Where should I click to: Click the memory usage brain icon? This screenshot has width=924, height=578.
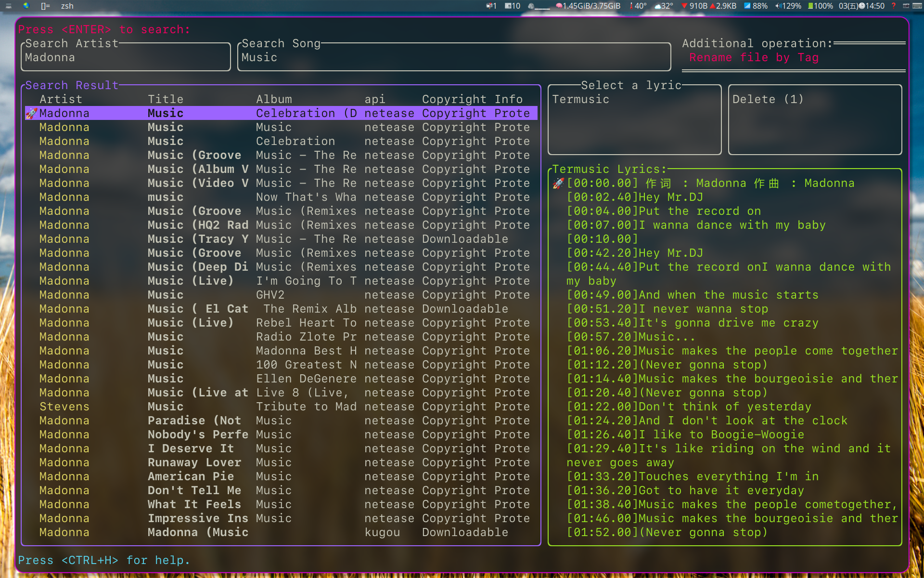click(559, 6)
